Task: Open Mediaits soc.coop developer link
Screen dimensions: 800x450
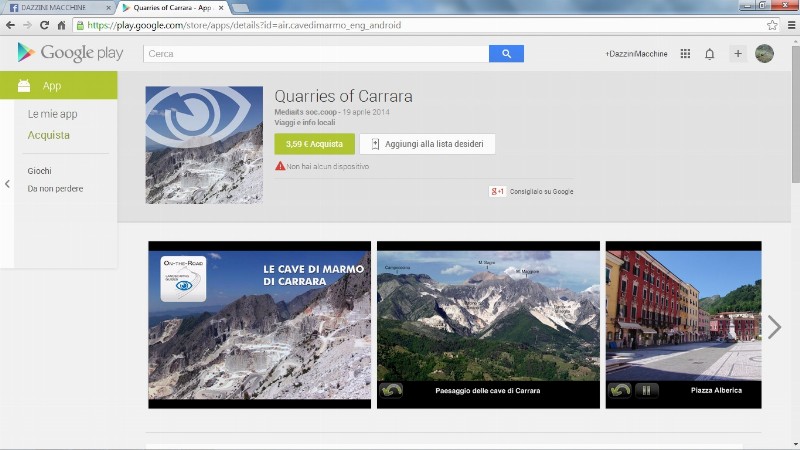Action: click(x=306, y=112)
